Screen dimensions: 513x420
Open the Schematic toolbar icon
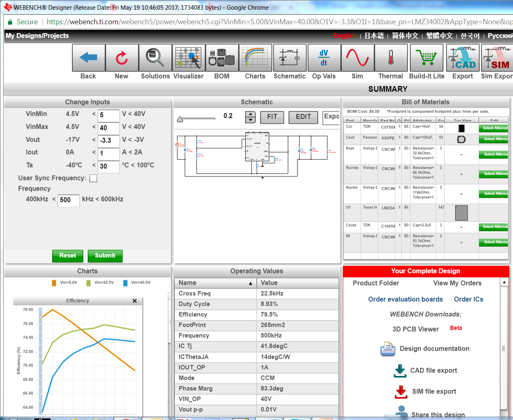point(289,58)
